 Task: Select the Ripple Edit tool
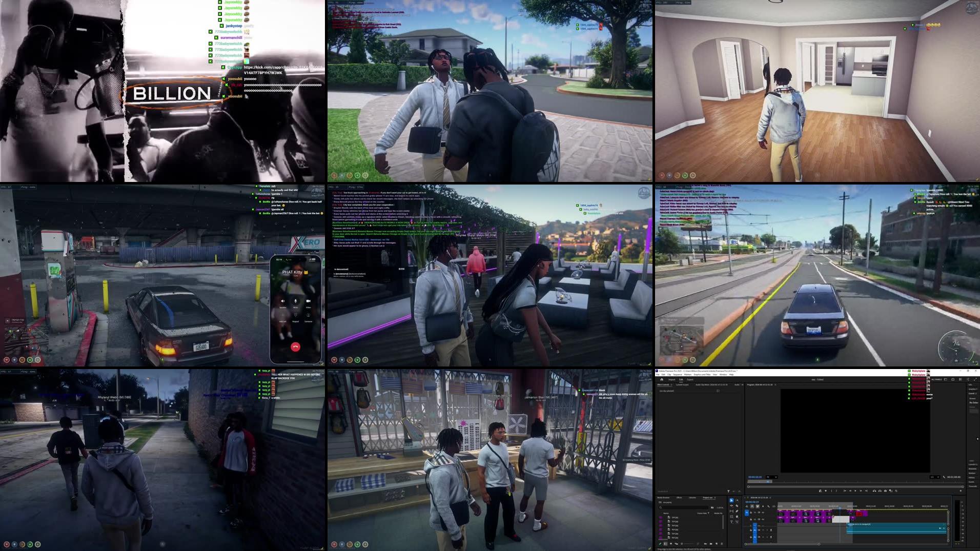click(731, 506)
